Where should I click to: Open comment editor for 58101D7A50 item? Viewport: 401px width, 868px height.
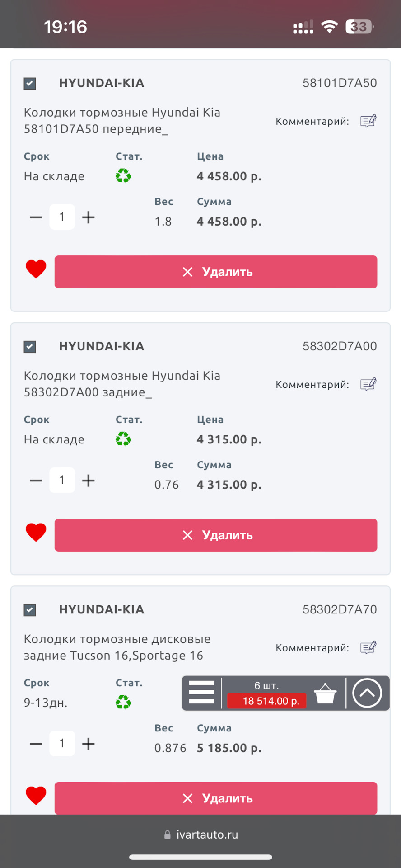[x=368, y=121]
